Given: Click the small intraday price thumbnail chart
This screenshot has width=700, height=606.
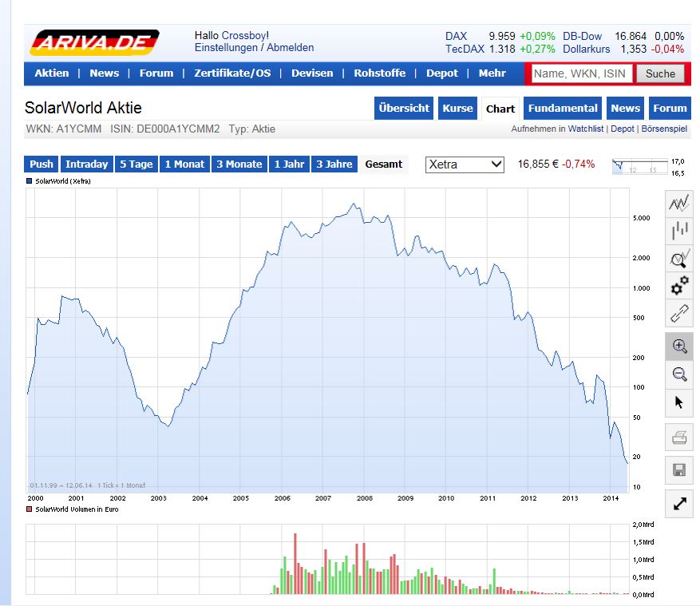Looking at the screenshot, I should pyautogui.click(x=648, y=166).
